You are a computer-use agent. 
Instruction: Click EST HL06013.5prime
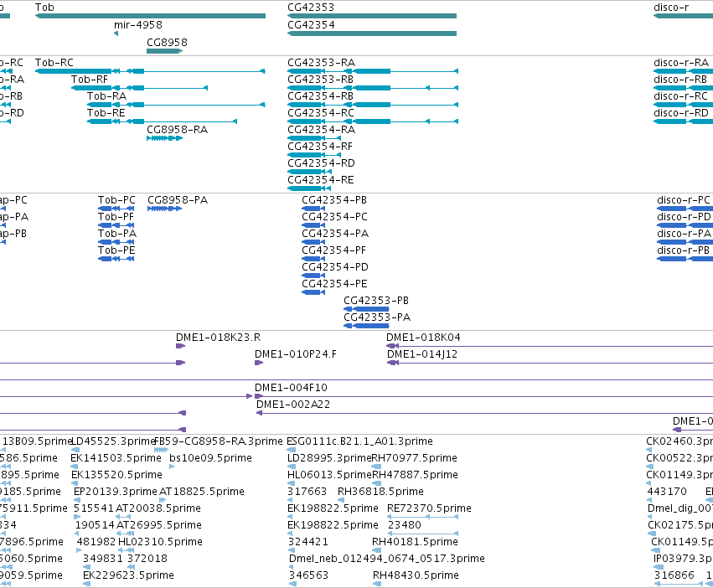pos(329,475)
